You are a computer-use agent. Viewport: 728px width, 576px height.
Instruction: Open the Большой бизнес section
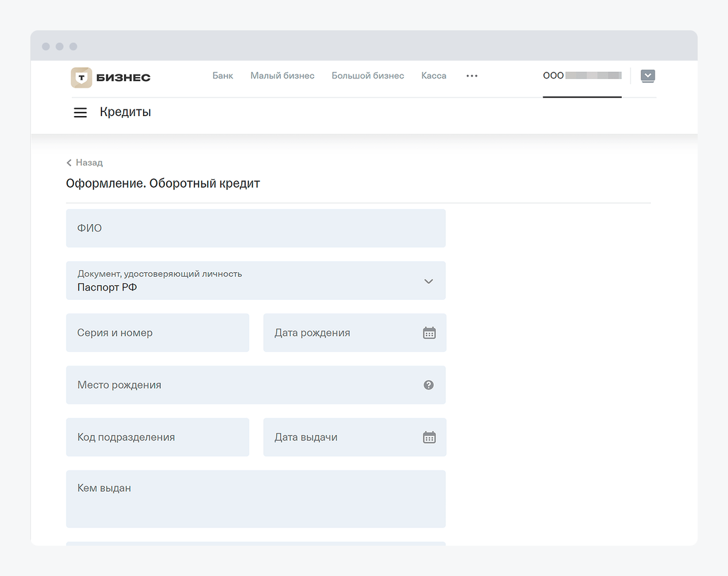pos(367,76)
